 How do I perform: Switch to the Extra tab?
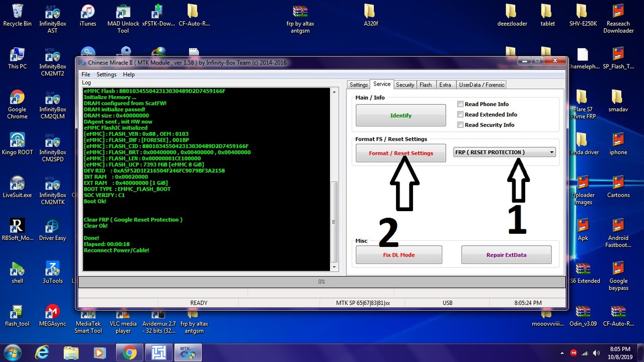tap(445, 85)
